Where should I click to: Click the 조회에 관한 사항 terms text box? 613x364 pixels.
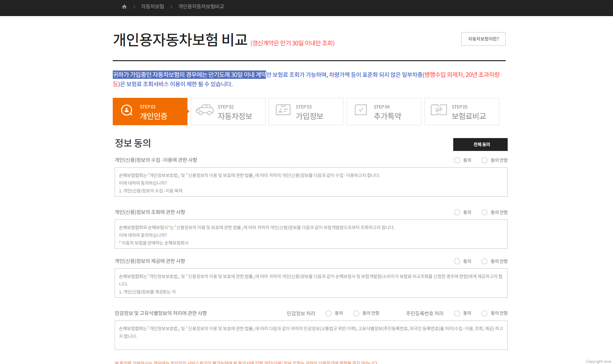[311, 234]
